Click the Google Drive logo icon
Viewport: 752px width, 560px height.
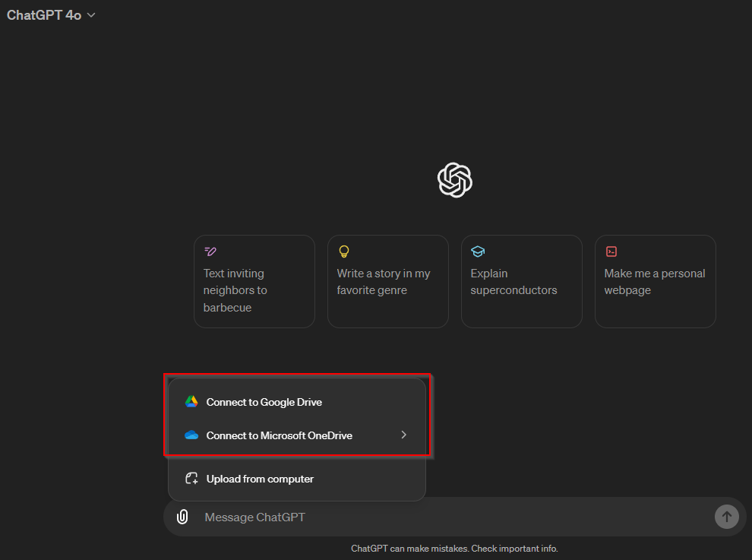[x=191, y=402]
